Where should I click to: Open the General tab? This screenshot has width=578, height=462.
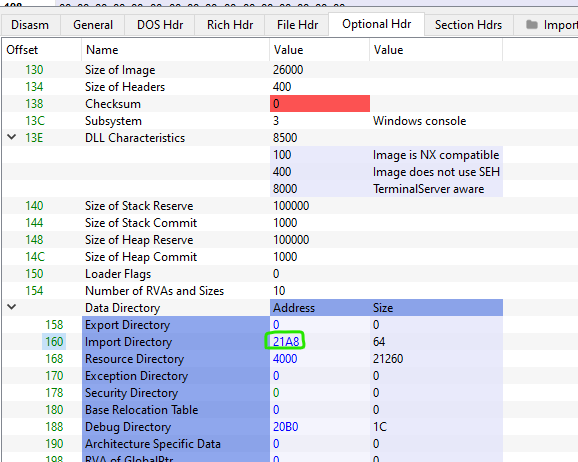pyautogui.click(x=93, y=25)
